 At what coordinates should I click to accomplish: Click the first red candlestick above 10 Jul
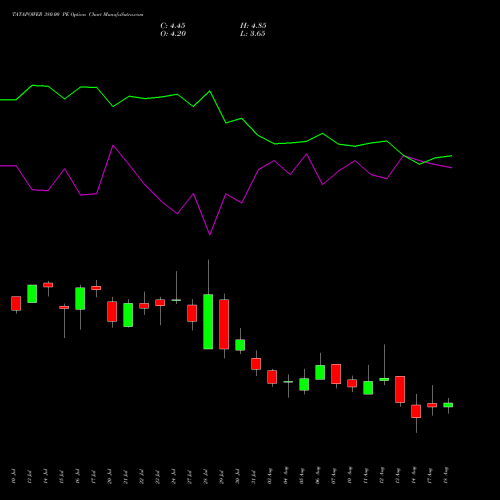pos(16,303)
